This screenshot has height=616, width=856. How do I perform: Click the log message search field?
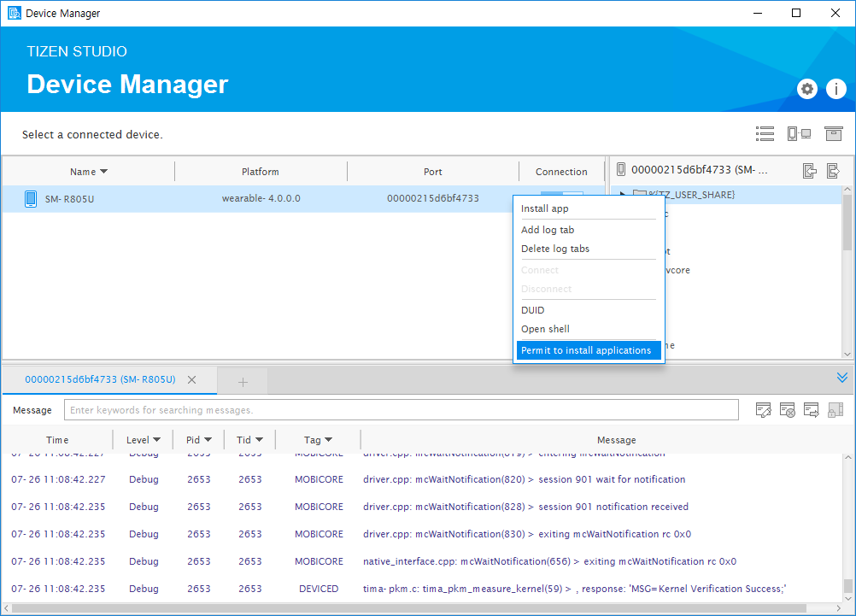pyautogui.click(x=402, y=410)
